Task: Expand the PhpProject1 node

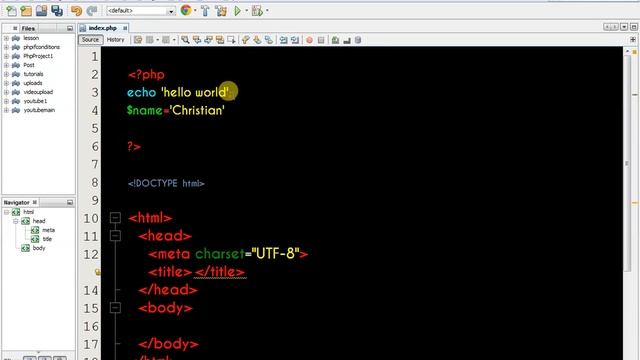Action: [6, 56]
